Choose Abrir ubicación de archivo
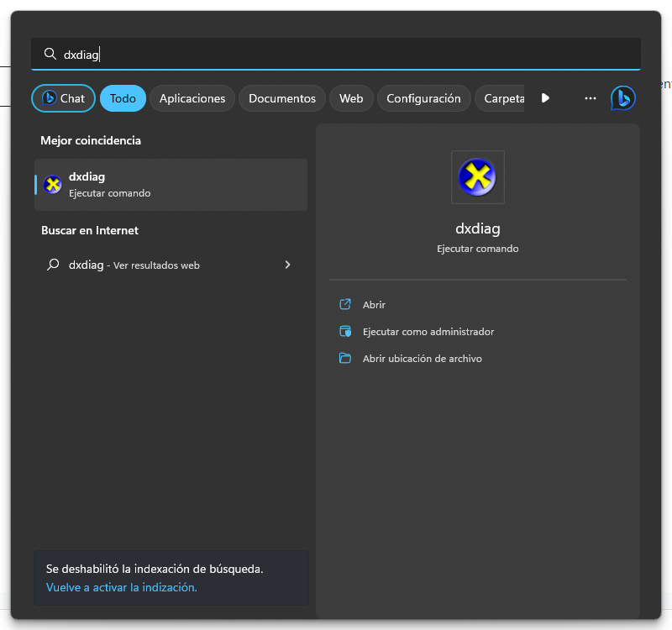 [x=423, y=359]
